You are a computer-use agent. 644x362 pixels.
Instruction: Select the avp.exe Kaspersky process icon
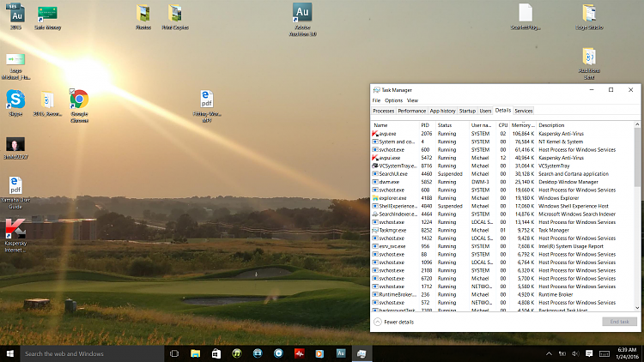(375, 134)
